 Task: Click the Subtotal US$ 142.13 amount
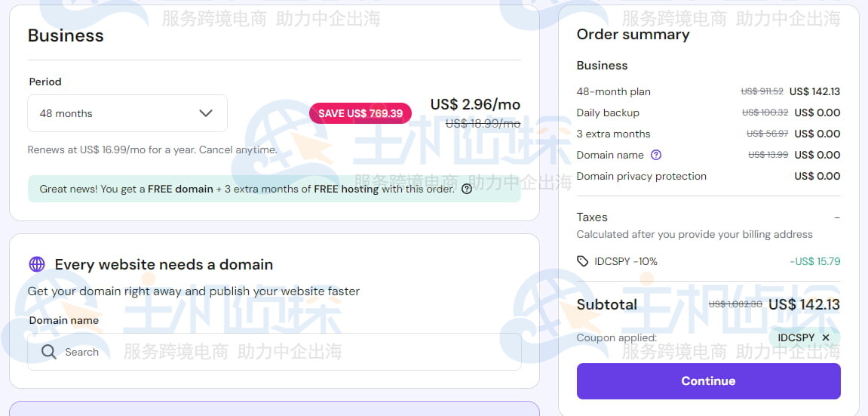[804, 304]
